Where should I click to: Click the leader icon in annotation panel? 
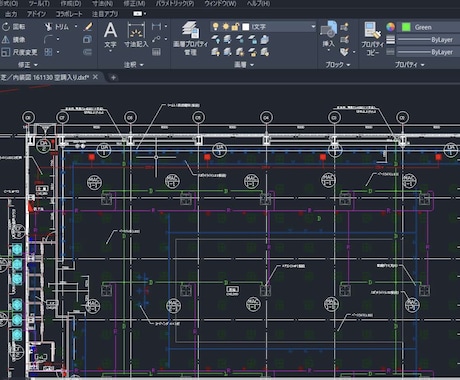tap(156, 39)
